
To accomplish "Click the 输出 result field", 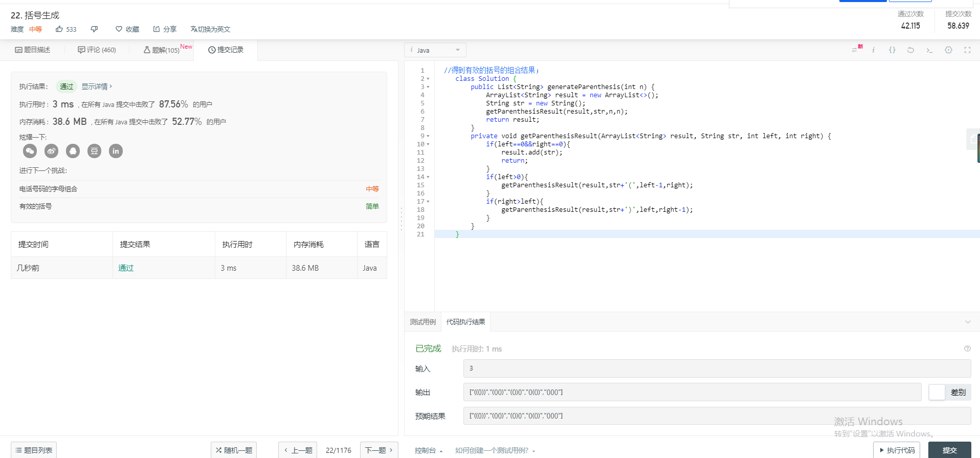I will 692,392.
